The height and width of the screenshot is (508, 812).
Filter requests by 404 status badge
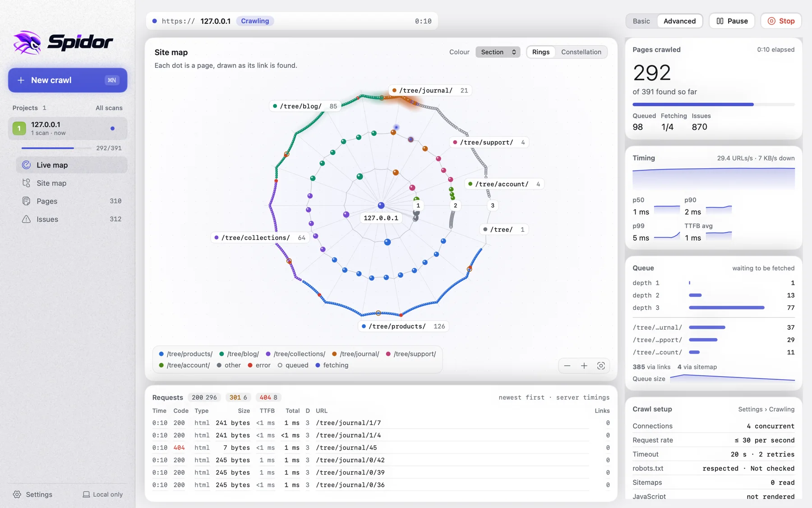point(268,397)
